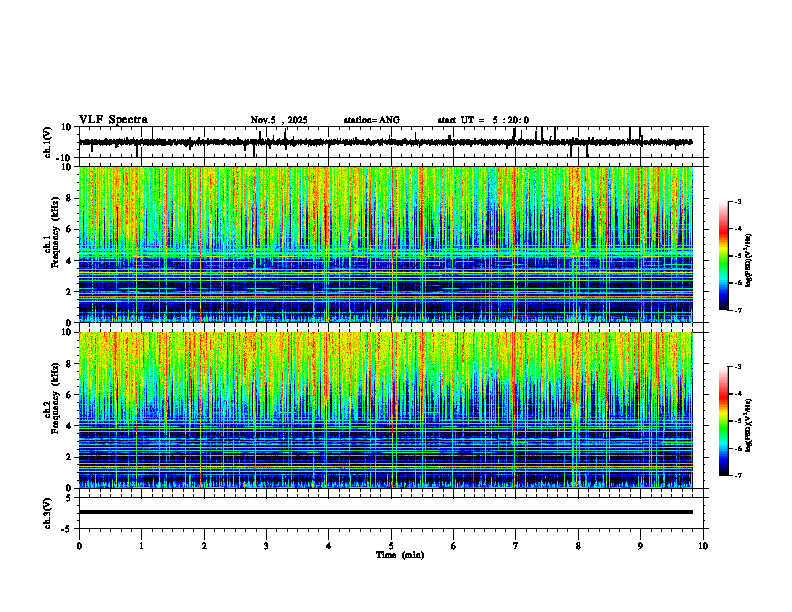792x612 pixels.
Task: Click the "Time (min)" x-axis label
Action: point(400,555)
